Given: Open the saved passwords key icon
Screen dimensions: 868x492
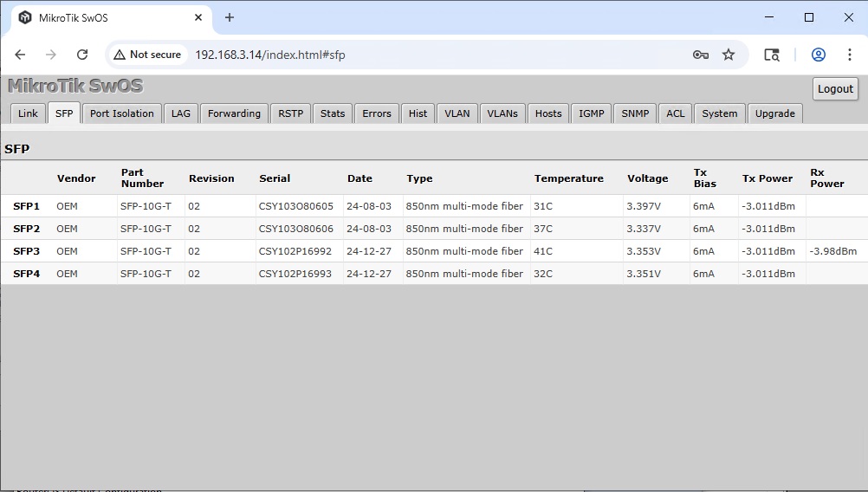Looking at the screenshot, I should [x=700, y=55].
